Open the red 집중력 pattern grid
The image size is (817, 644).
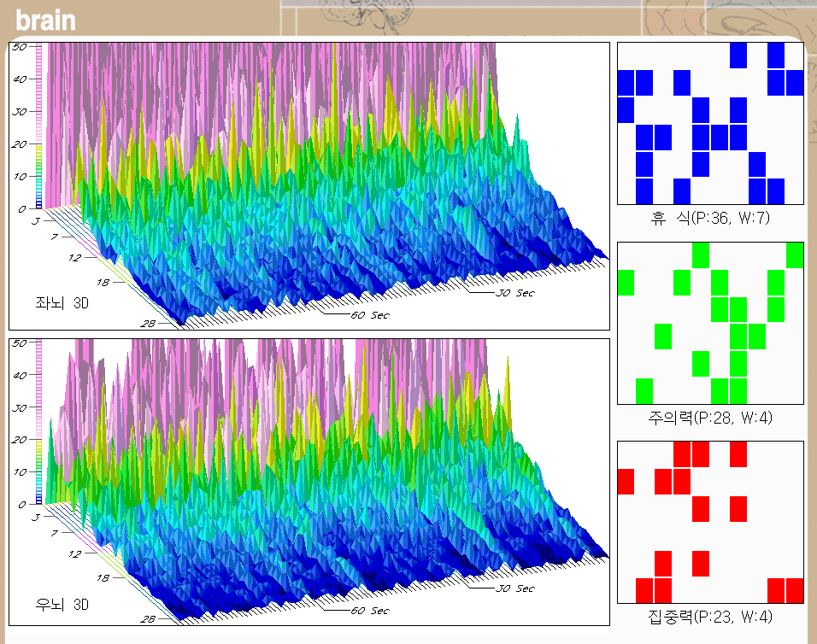click(x=710, y=522)
